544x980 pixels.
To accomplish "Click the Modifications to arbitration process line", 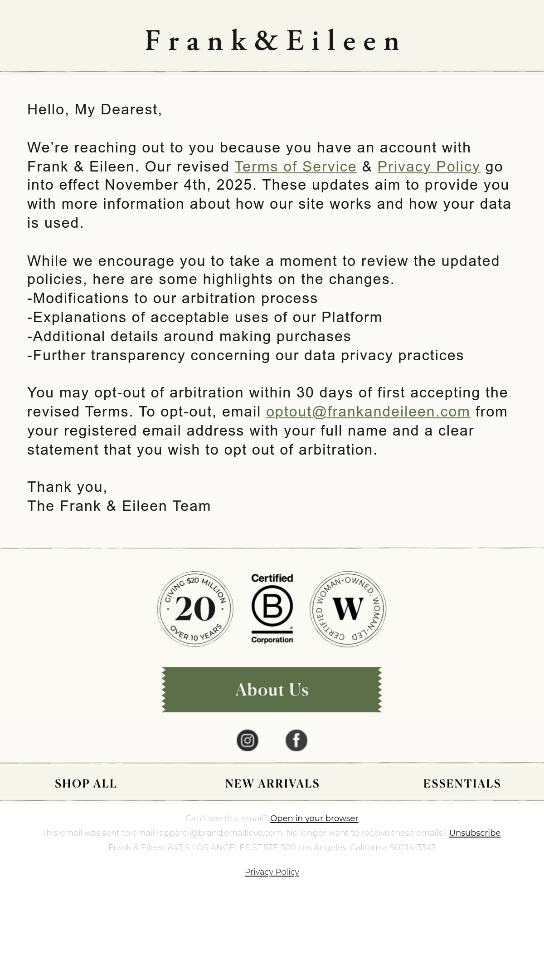I will pos(172,298).
